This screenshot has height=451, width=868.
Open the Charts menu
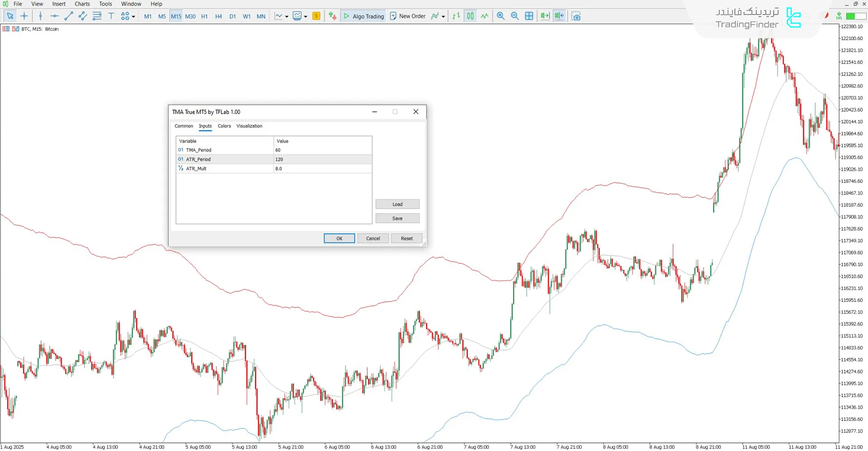pos(82,4)
